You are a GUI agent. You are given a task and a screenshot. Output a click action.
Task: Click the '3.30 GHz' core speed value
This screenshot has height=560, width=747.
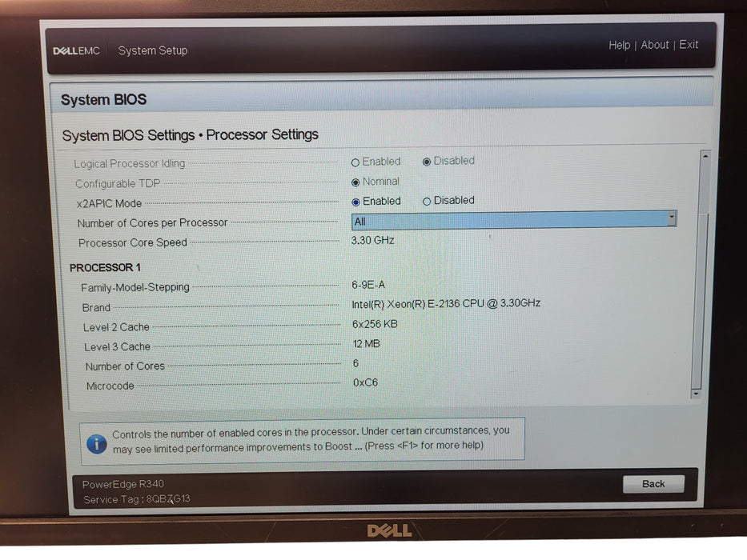(372, 241)
